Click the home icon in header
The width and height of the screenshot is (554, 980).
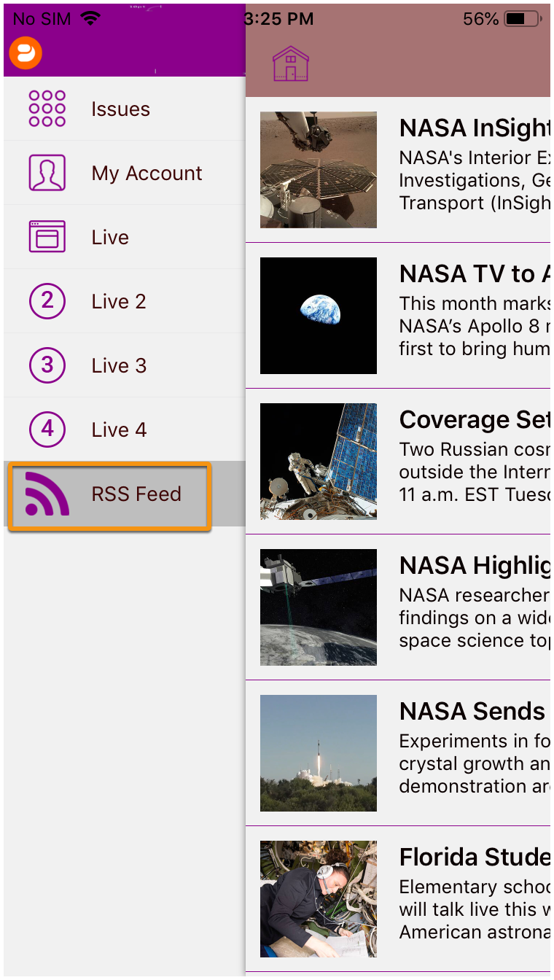click(291, 63)
